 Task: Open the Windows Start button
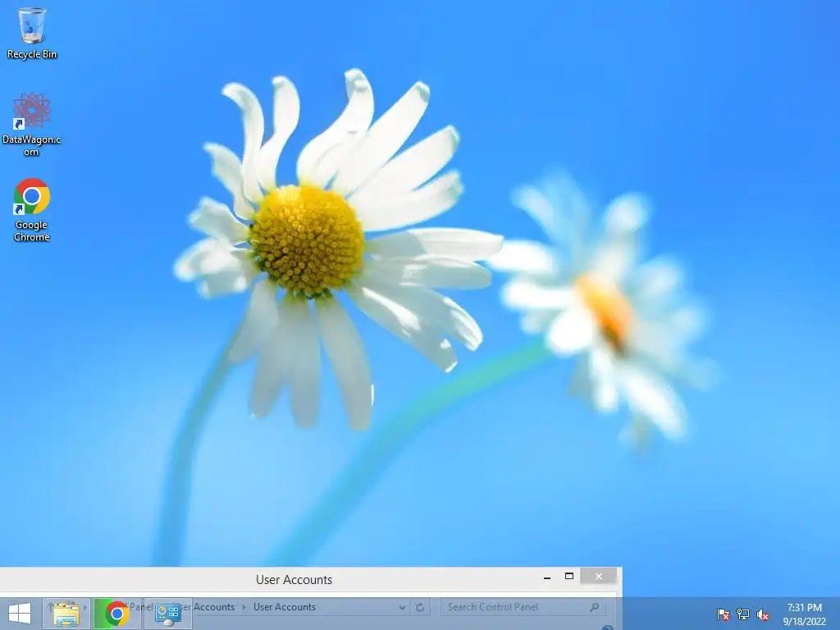pyautogui.click(x=20, y=614)
